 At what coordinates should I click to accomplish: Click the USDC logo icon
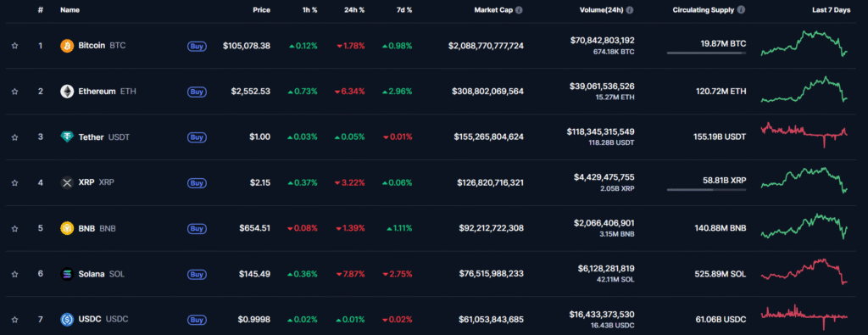[67, 320]
